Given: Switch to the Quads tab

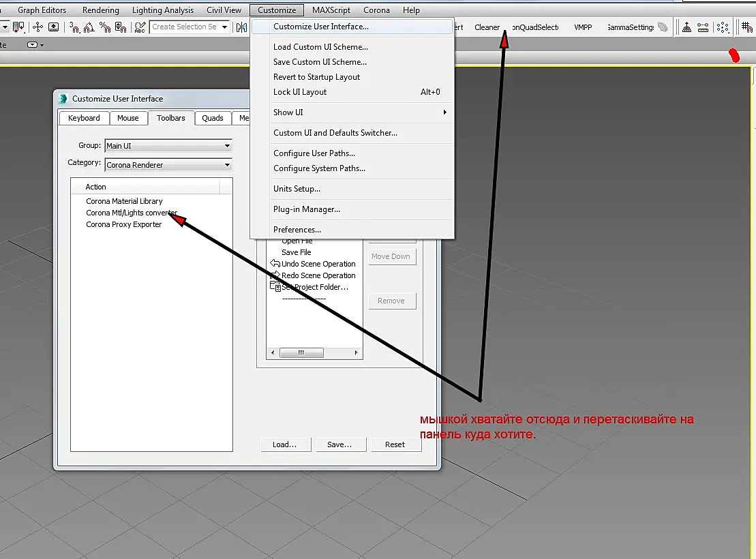Looking at the screenshot, I should coord(213,118).
